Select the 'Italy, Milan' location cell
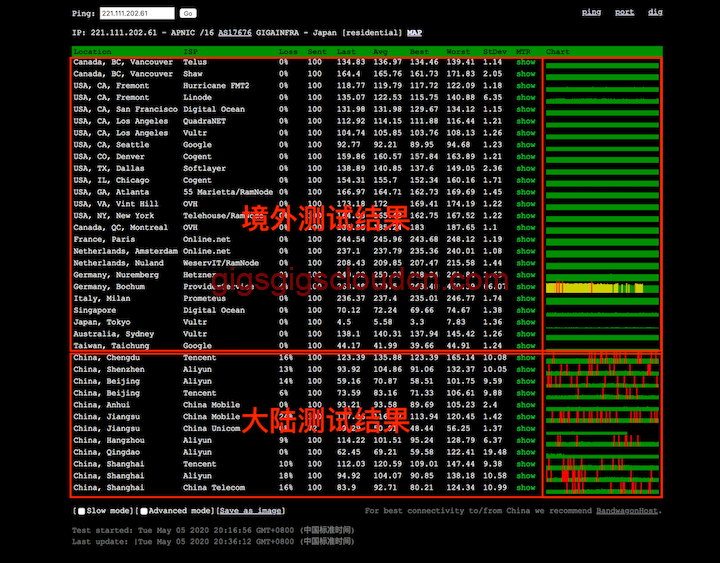Screen dimensions: 720x563 [101, 298]
